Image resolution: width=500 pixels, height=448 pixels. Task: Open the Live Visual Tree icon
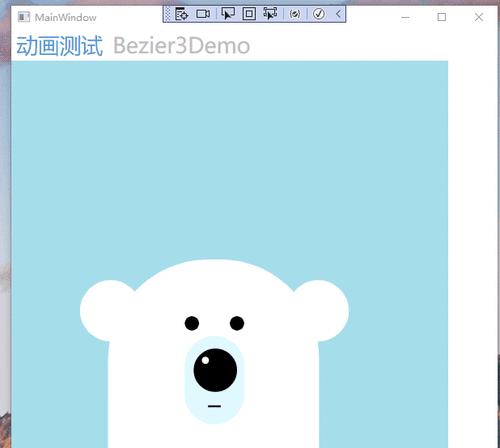point(181,14)
